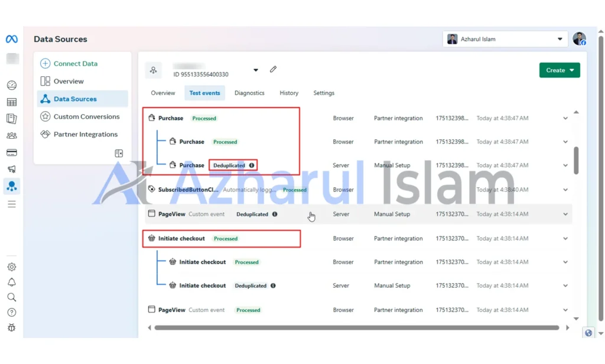Open search with the magnifier icon
Screen dimensions: 605x364
click(x=12, y=297)
